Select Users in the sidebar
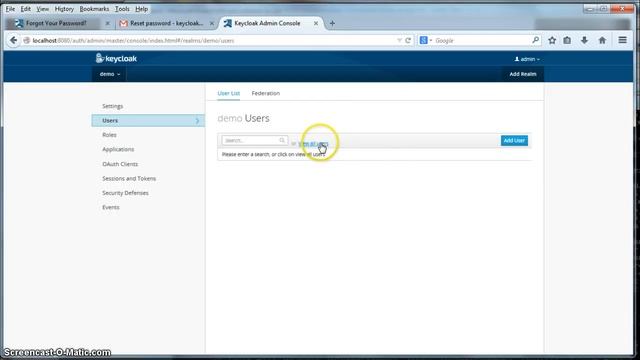This screenshot has height=360, width=640. (148, 120)
